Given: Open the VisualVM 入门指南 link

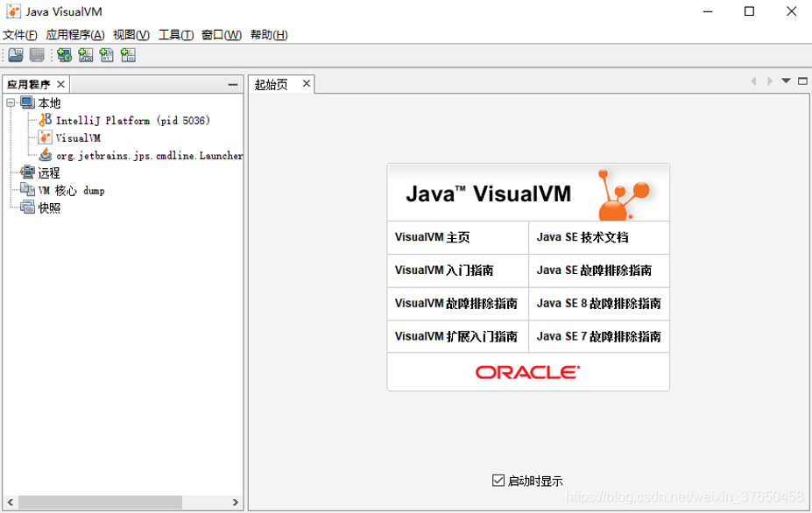Looking at the screenshot, I should click(x=444, y=271).
